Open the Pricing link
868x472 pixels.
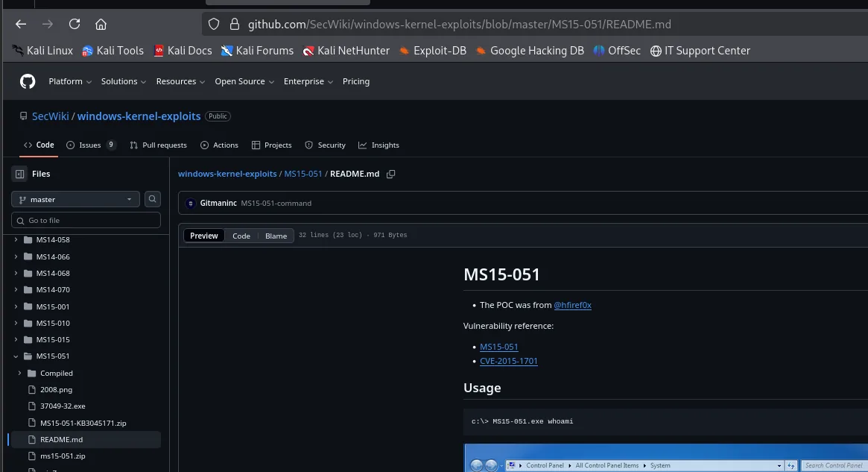click(x=356, y=81)
